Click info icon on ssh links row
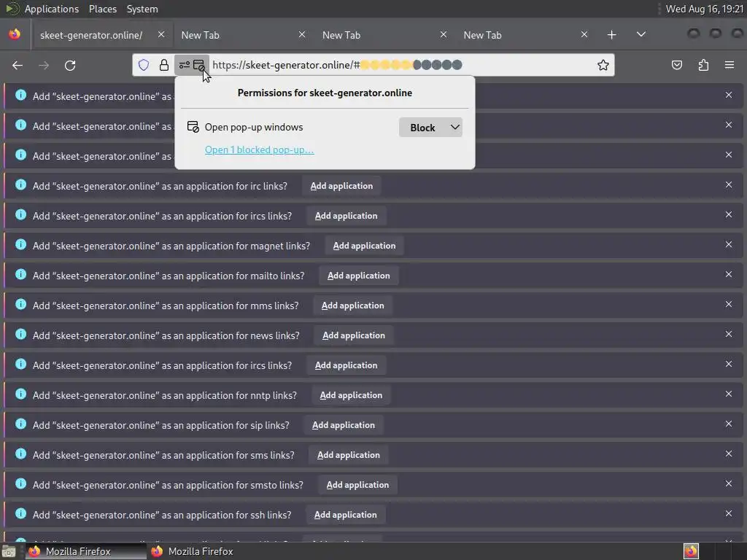This screenshot has width=747, height=560. tap(20, 513)
